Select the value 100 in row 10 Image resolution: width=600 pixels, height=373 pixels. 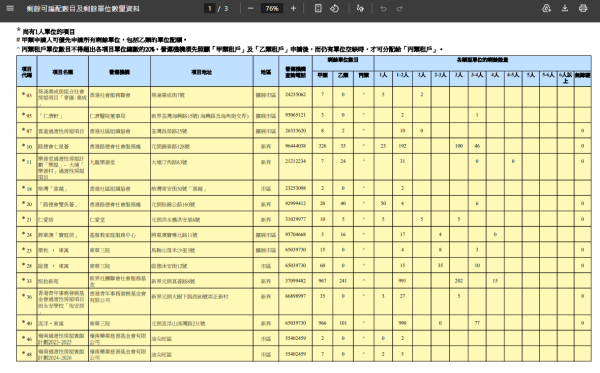(459, 146)
